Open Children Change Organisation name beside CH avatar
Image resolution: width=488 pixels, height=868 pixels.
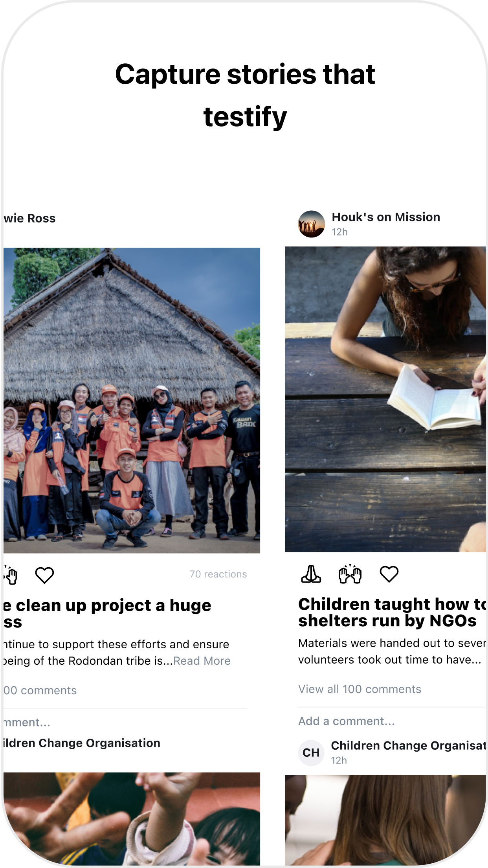409,746
